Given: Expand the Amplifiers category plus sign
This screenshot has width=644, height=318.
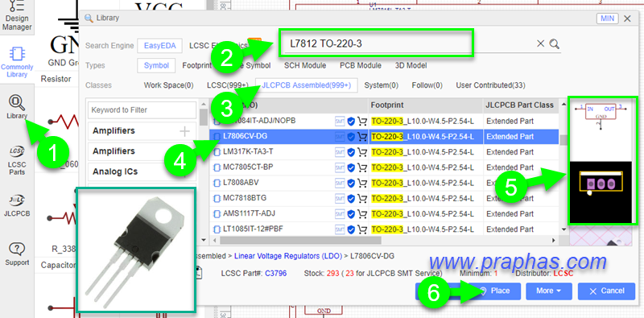Looking at the screenshot, I should click(185, 131).
